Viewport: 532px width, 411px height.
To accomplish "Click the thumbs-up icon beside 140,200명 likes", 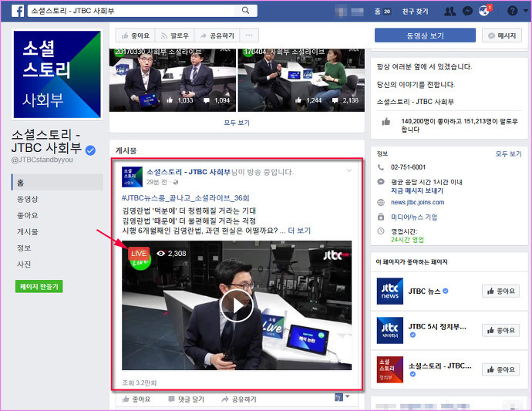I will point(386,122).
